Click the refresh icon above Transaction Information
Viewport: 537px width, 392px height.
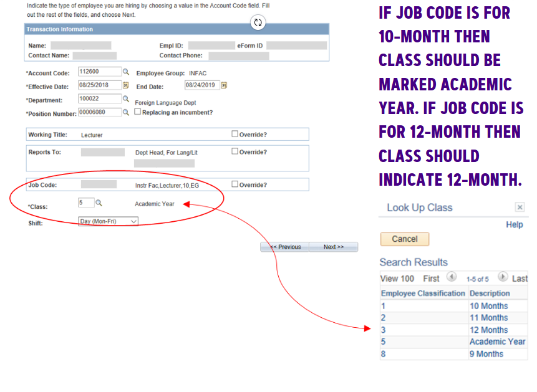pos(258,22)
